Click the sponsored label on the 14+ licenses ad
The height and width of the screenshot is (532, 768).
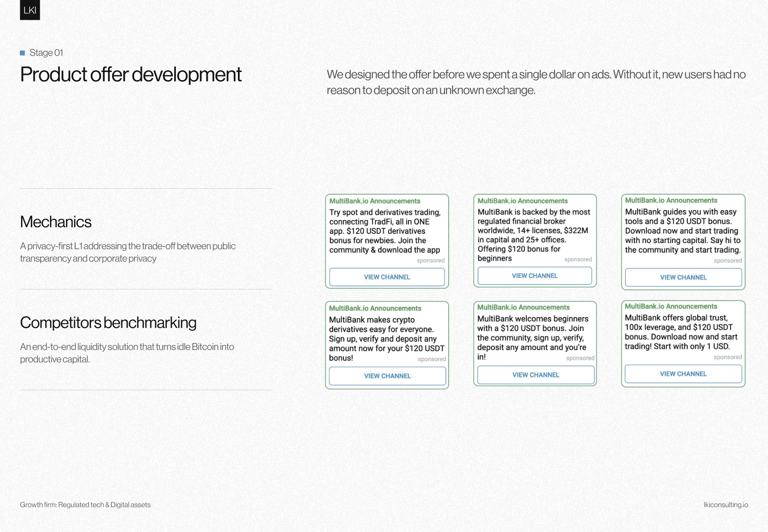pyautogui.click(x=578, y=259)
